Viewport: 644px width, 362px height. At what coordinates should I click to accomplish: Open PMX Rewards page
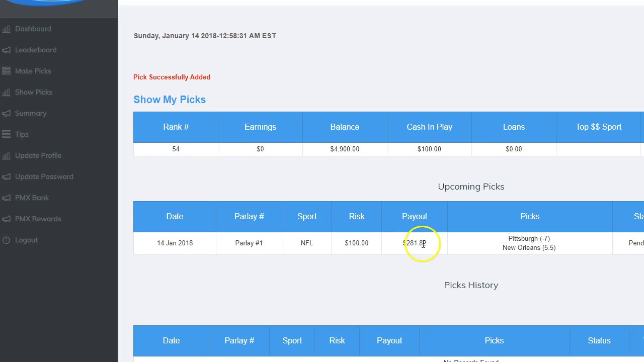click(38, 219)
